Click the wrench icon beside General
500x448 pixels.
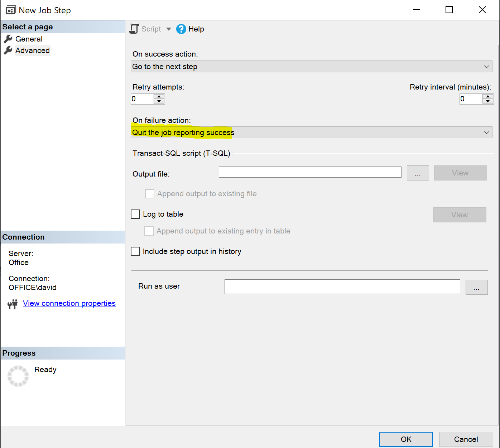(8, 39)
